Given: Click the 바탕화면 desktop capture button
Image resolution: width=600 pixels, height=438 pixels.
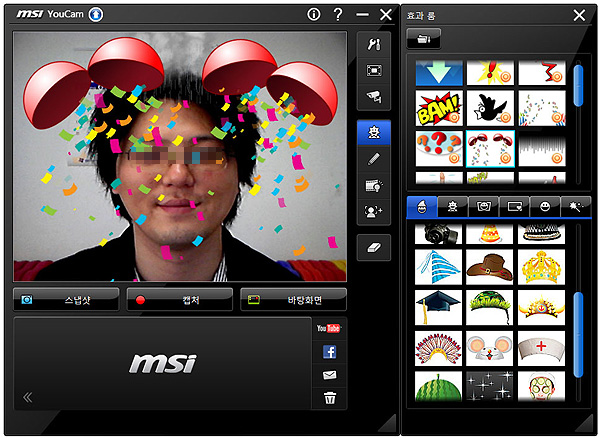Looking at the screenshot, I should (x=293, y=300).
